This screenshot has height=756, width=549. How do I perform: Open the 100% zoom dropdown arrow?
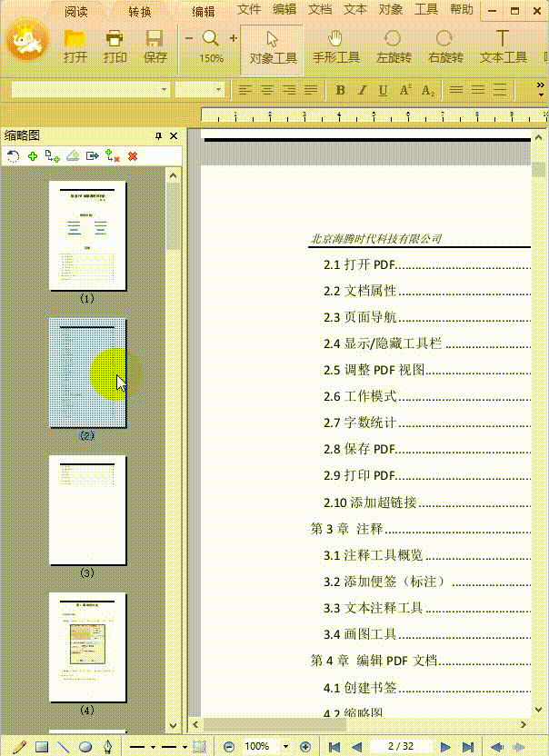[285, 747]
